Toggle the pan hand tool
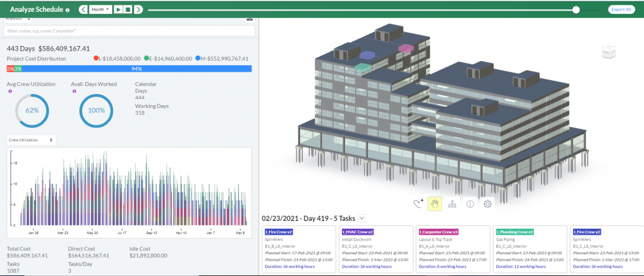Screen dimensions: 644x276 (x=435, y=204)
